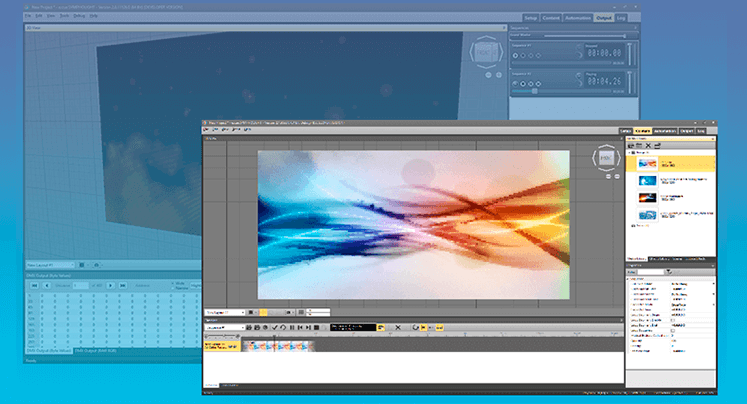Collapse the media library folder tree node
Screen dimensions: 747x404
[x=629, y=153]
